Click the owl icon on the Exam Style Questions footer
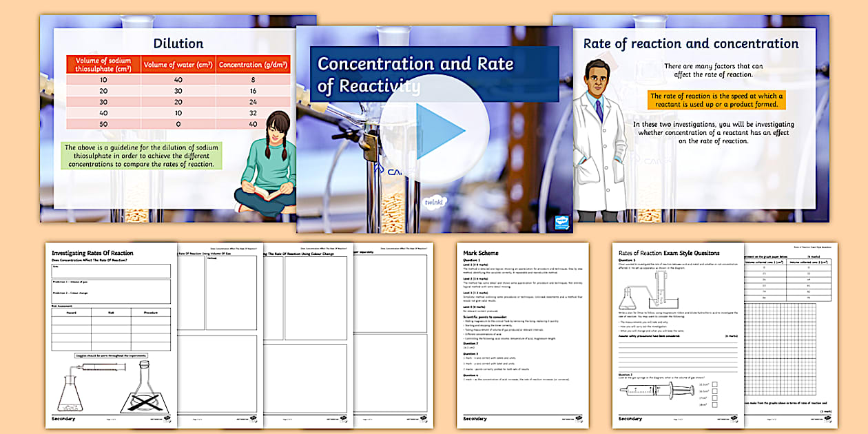This screenshot has width=868, height=434. (x=734, y=418)
